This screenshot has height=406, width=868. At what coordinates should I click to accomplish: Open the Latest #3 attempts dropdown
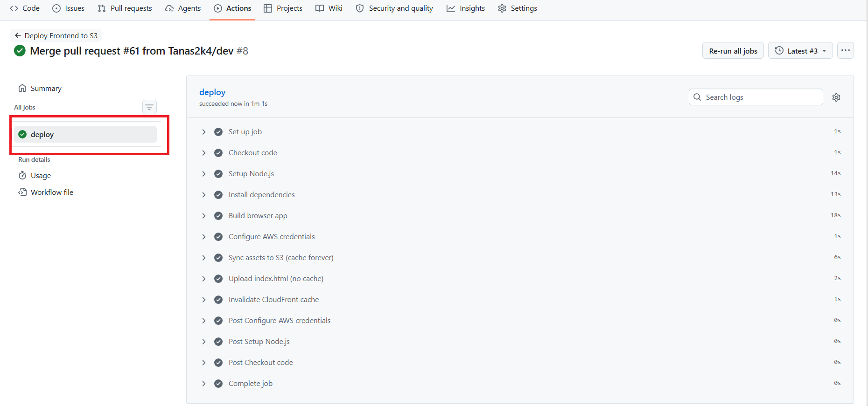click(x=800, y=51)
